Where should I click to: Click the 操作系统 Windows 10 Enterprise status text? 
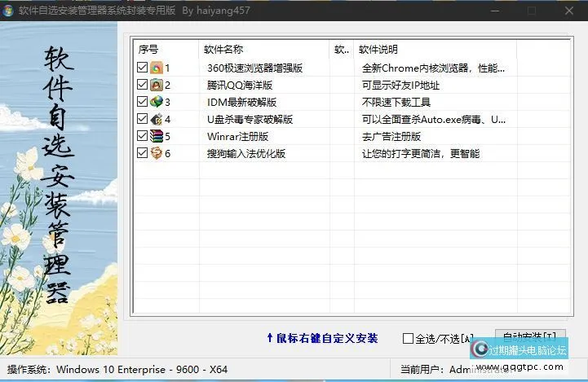pos(117,370)
